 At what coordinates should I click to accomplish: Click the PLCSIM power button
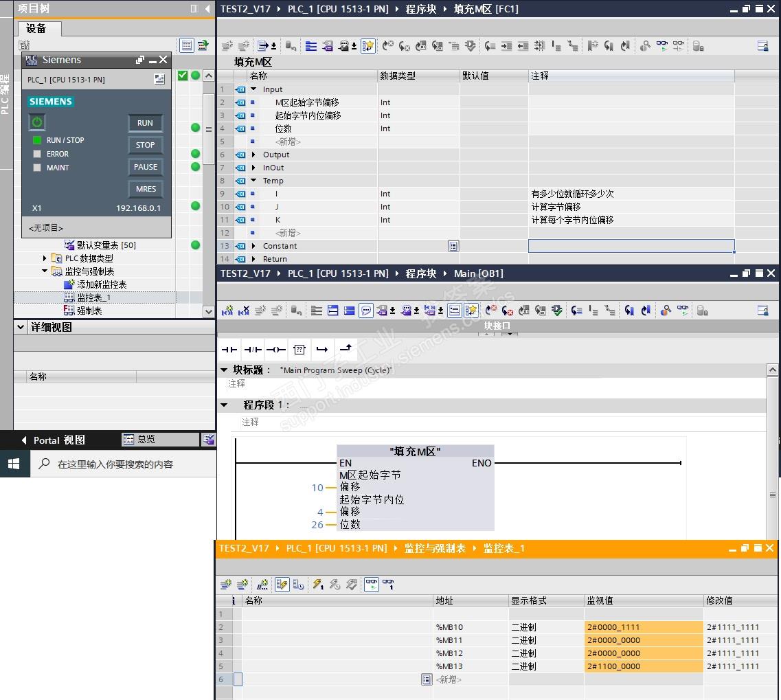[37, 122]
